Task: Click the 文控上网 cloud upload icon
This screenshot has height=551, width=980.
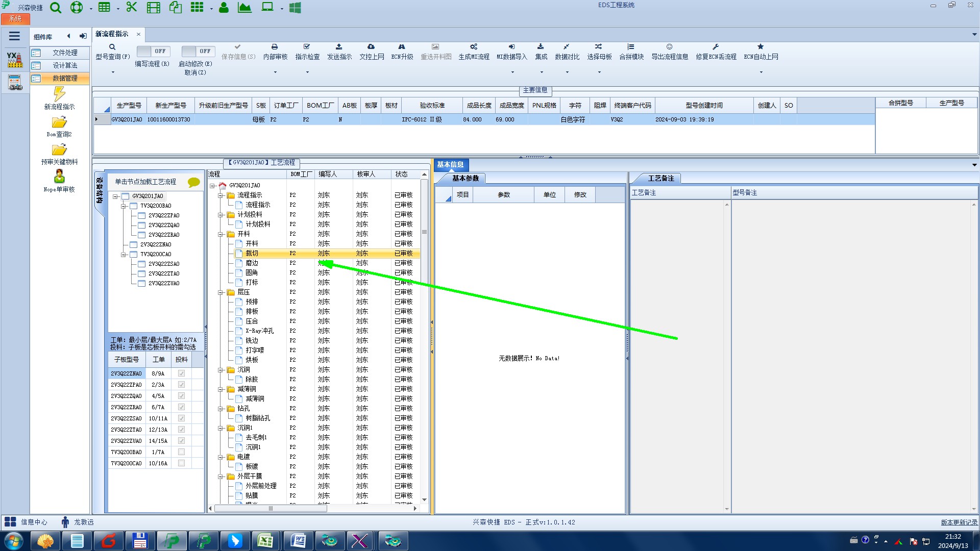Action: tap(371, 47)
